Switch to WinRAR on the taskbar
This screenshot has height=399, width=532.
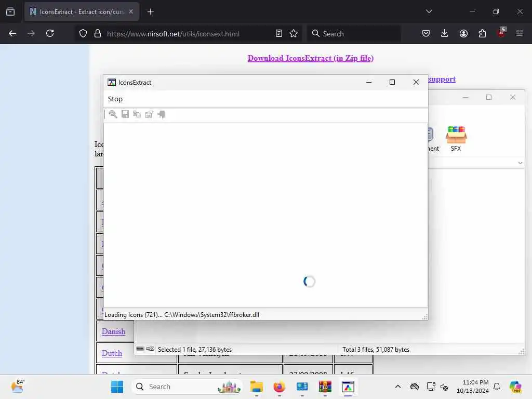325,387
